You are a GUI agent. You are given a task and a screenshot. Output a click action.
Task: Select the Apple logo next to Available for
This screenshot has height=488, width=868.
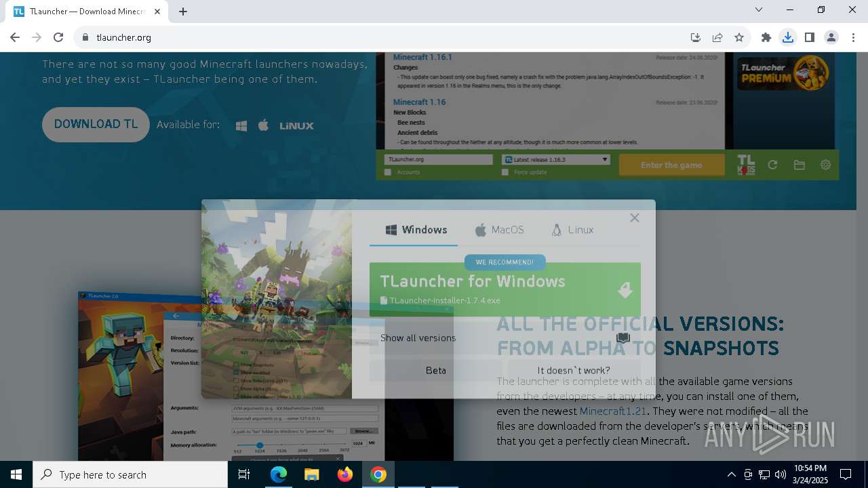coord(264,125)
